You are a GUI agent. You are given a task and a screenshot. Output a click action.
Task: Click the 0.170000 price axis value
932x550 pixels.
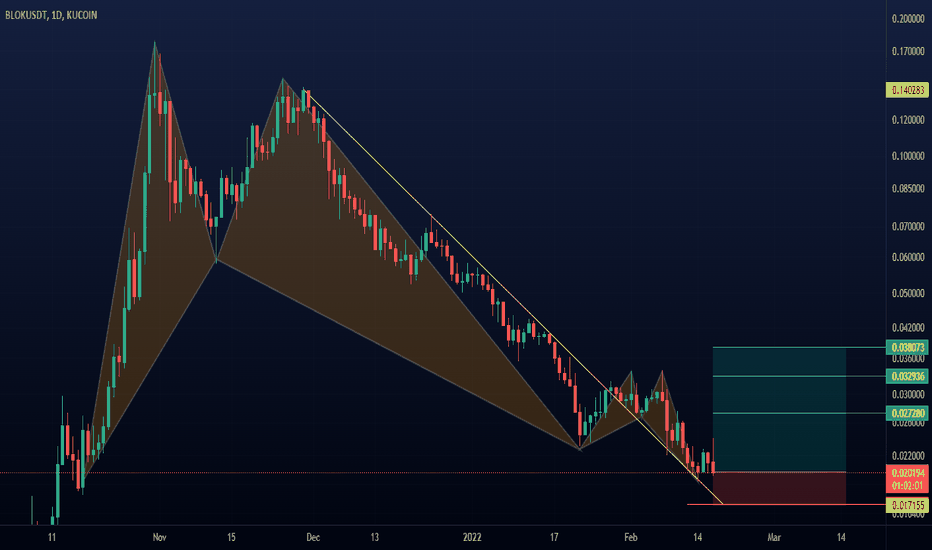pyautogui.click(x=908, y=52)
